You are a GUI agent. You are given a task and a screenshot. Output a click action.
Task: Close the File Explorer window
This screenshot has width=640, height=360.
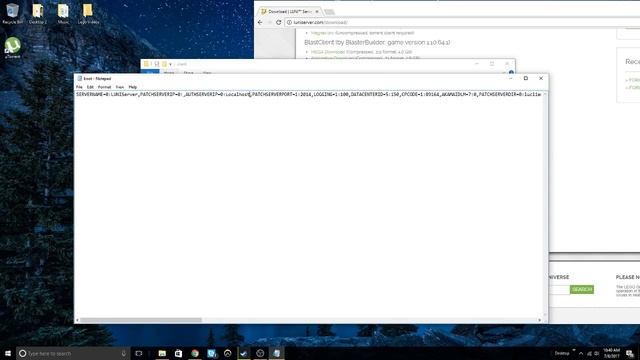click(507, 64)
